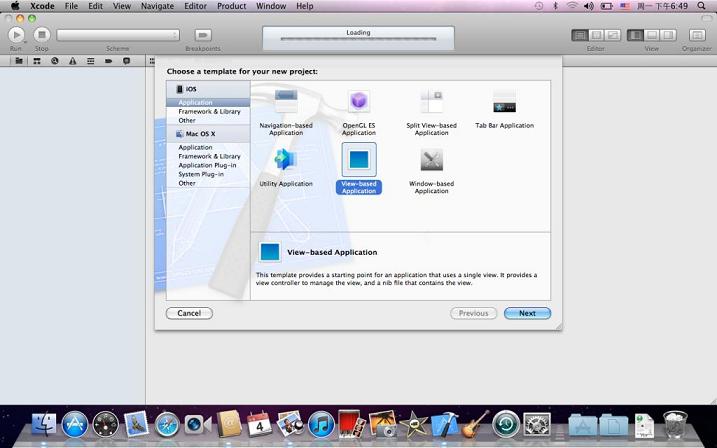Select the Navigation-based Application template icon

(x=286, y=101)
